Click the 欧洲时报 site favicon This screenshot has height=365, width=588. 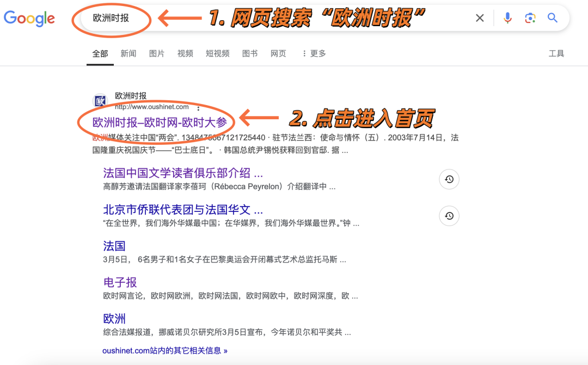100,101
